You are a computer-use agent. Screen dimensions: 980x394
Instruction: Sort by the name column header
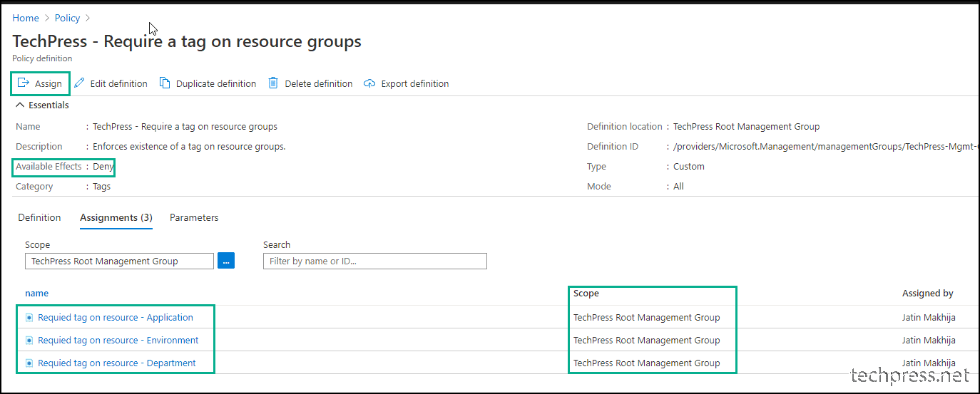pos(37,294)
